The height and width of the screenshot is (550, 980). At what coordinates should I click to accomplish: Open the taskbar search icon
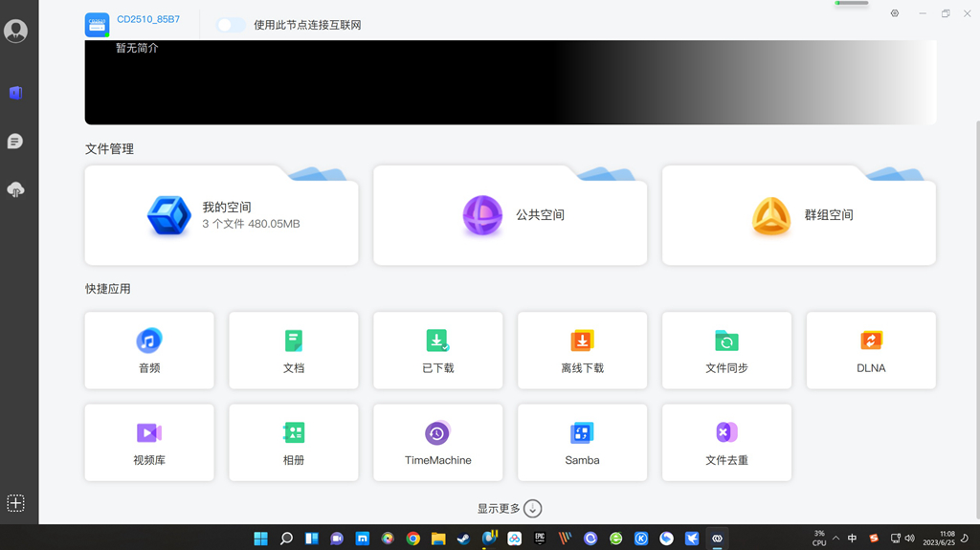click(286, 539)
